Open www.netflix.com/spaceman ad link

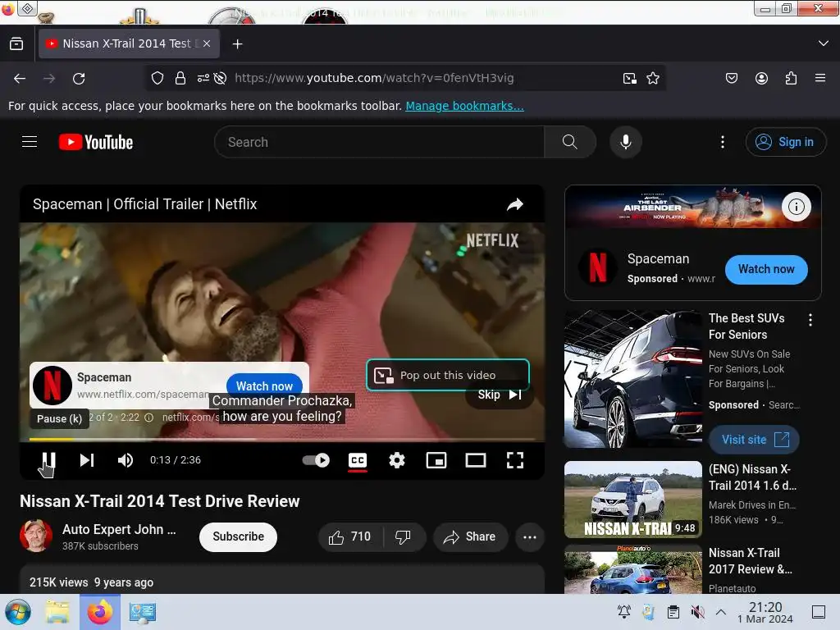click(x=143, y=395)
